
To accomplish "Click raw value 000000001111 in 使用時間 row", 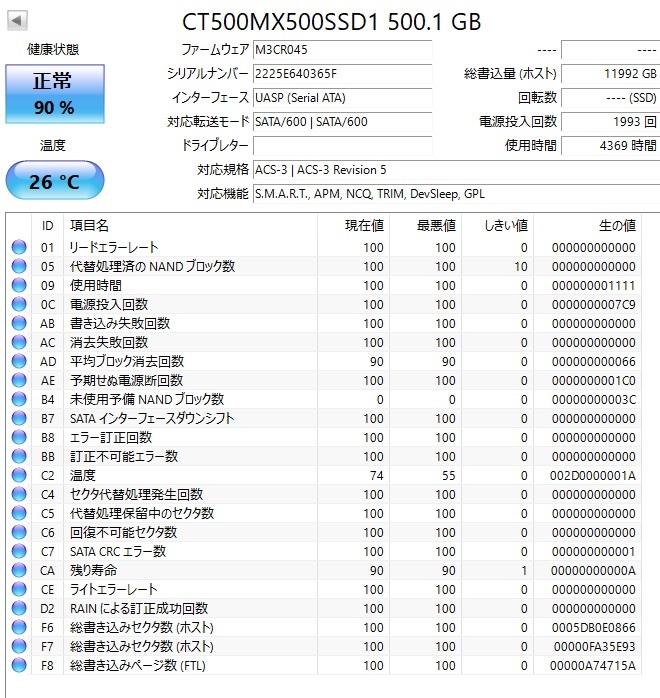I will (593, 285).
